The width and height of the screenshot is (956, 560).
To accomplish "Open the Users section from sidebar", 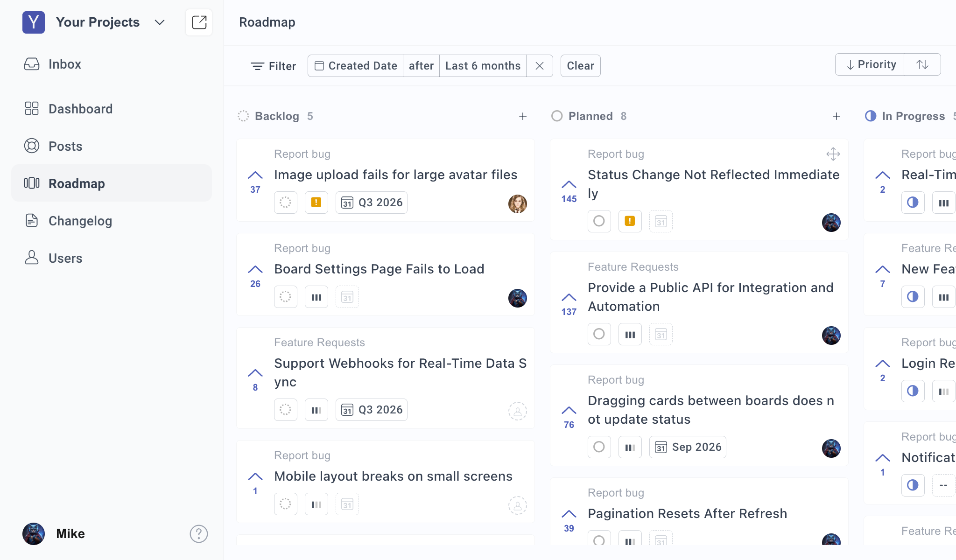I will coord(32,258).
